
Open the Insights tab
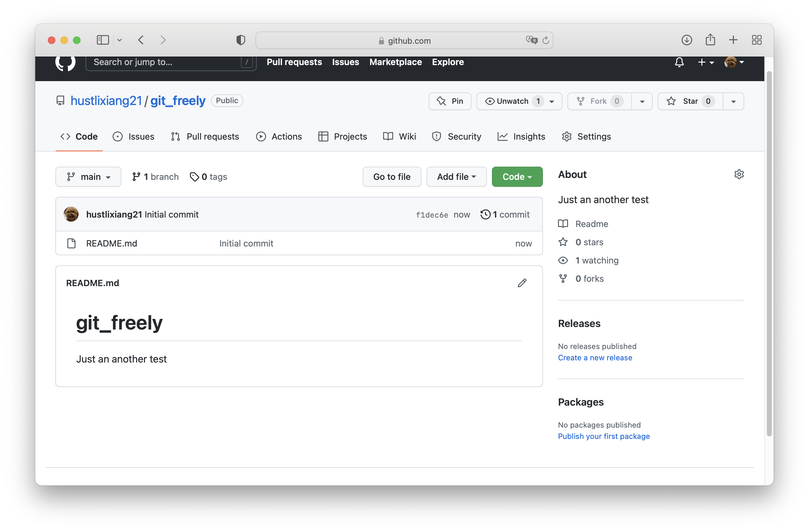[x=521, y=136]
